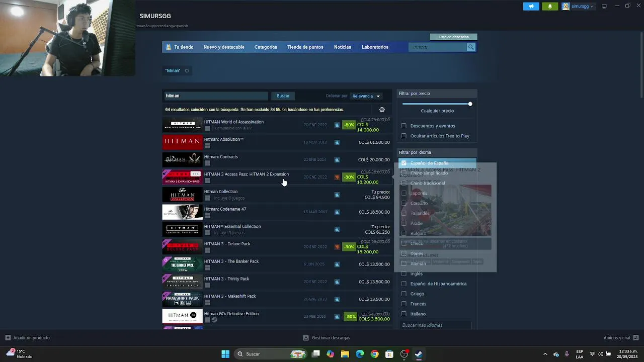This screenshot has width=644, height=362.
Task: Open the Laboratorios tab
Action: 375,47
